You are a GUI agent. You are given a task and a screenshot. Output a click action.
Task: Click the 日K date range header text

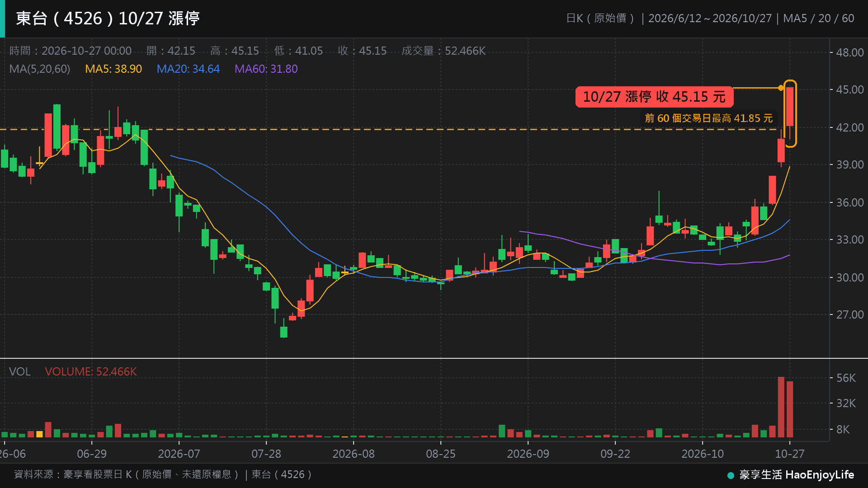pos(710,19)
